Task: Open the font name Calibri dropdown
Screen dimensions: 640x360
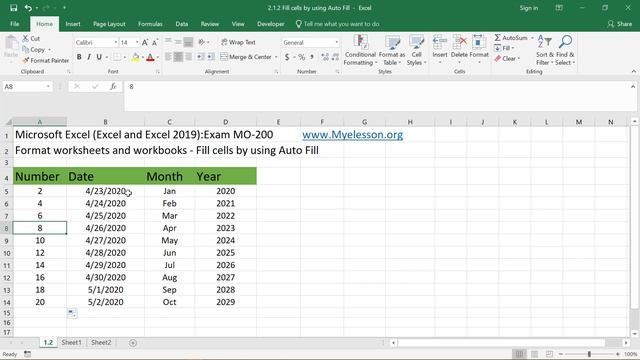Action: [x=116, y=42]
